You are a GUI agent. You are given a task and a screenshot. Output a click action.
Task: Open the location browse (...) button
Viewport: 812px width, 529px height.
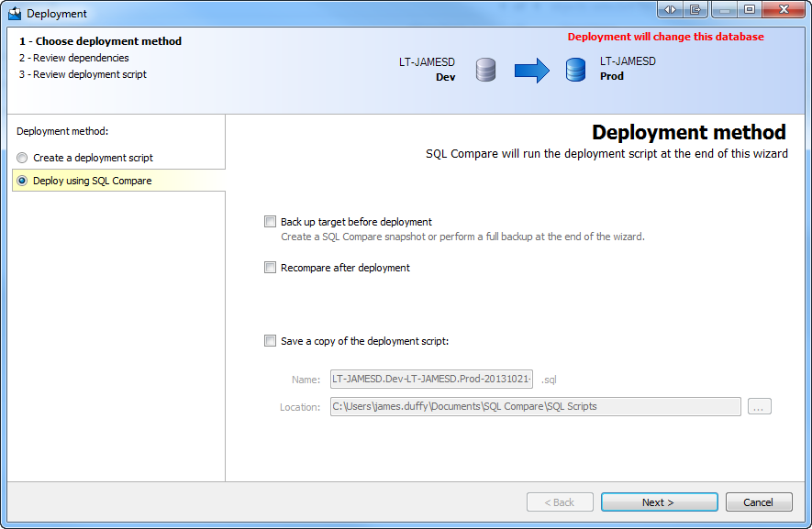pyautogui.click(x=760, y=406)
